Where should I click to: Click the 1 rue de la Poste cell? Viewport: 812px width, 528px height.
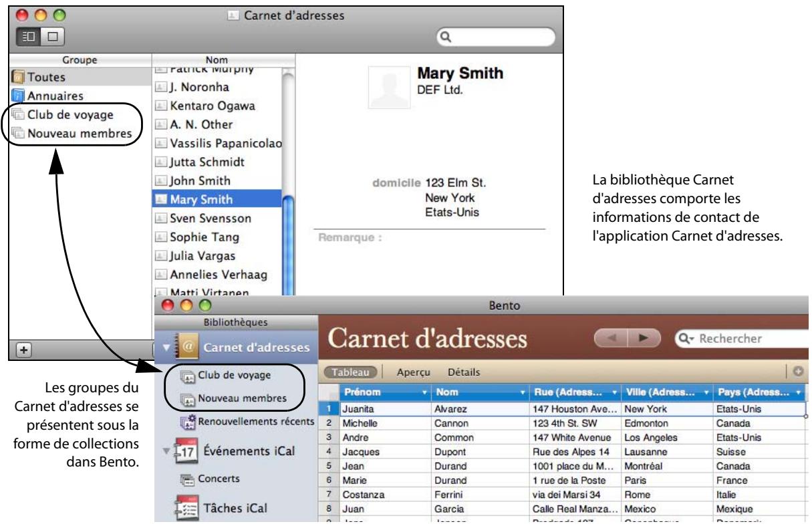(x=574, y=479)
